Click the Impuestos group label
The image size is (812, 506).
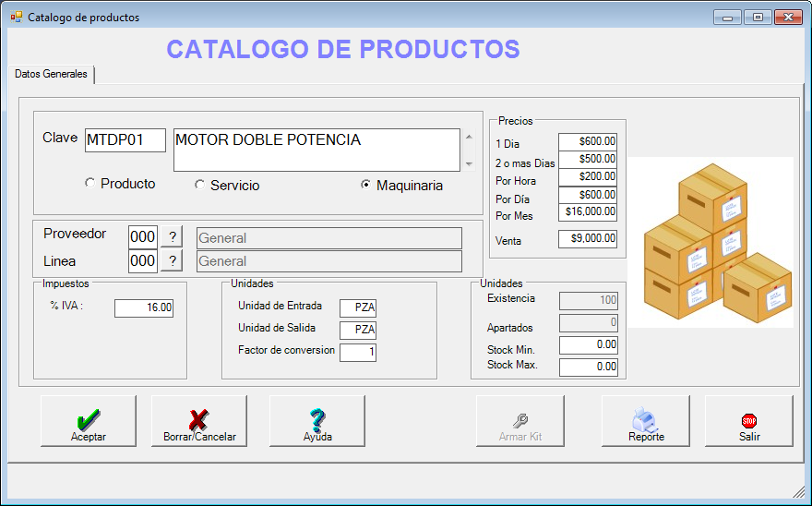(66, 283)
